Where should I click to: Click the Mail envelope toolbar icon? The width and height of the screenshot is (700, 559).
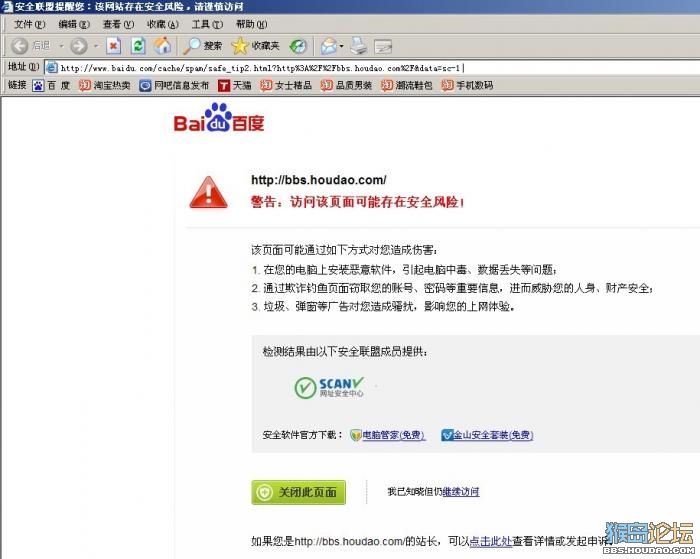point(329,46)
